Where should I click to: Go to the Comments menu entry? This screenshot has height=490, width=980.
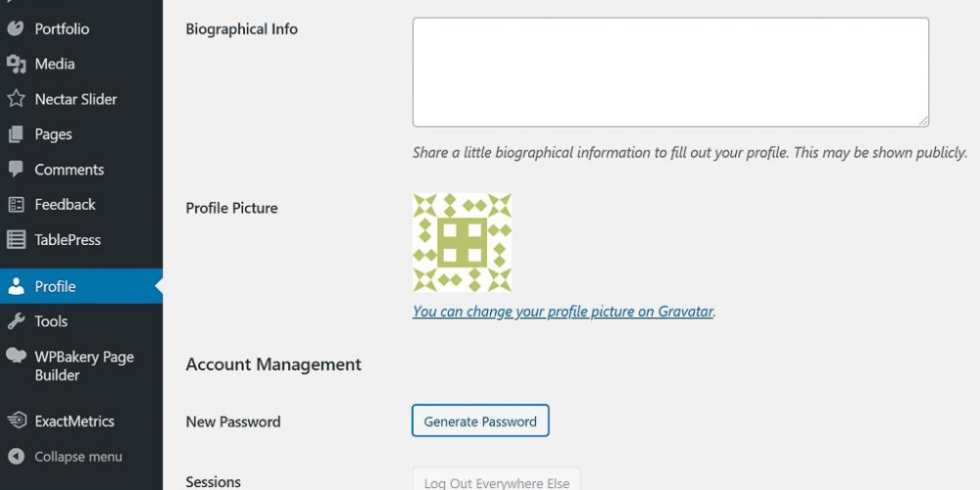pyautogui.click(x=69, y=170)
